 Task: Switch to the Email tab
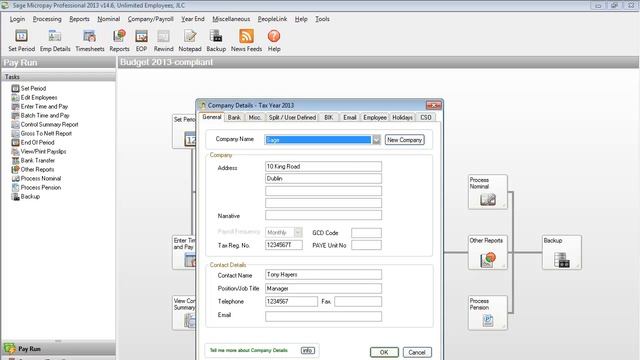tap(349, 117)
